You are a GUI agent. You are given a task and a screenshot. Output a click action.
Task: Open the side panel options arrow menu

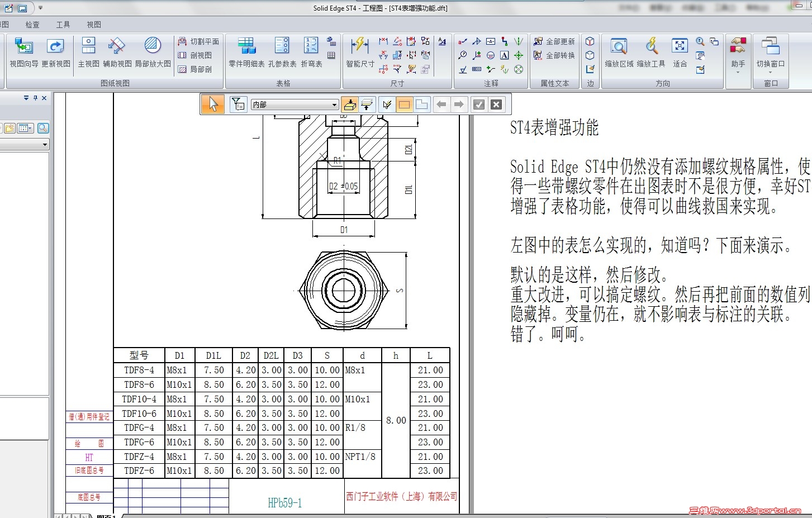point(26,98)
